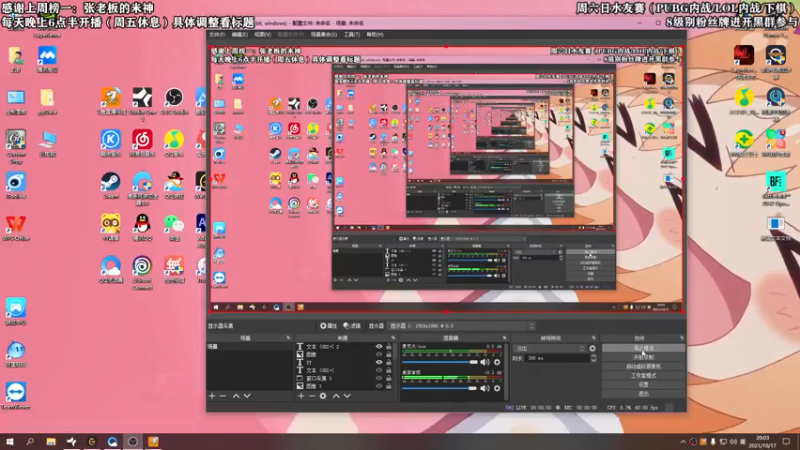The height and width of the screenshot is (450, 800).
Task: Open notification center in taskbar
Action: pyautogui.click(x=786, y=441)
